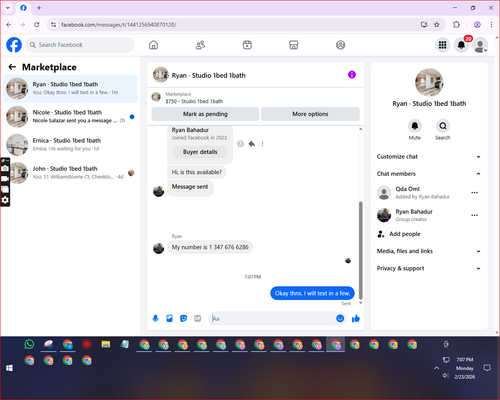Attach a photo using the image icon
500x400 pixels.
point(169,318)
